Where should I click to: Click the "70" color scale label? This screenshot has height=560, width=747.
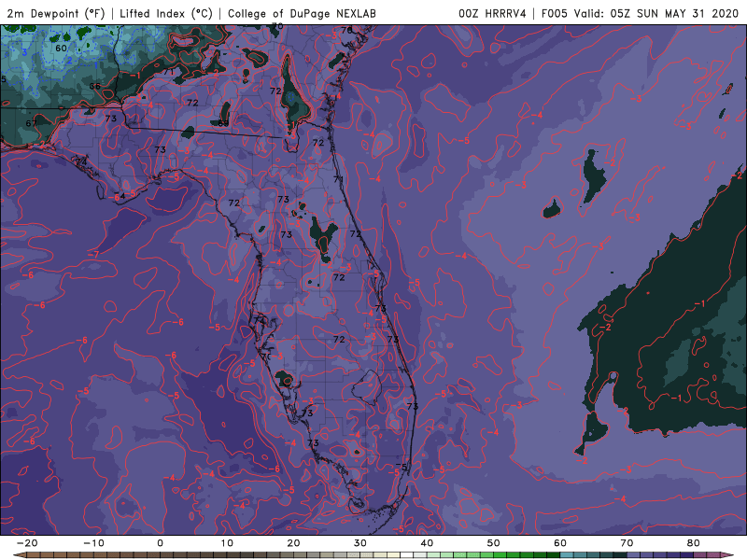click(x=627, y=543)
